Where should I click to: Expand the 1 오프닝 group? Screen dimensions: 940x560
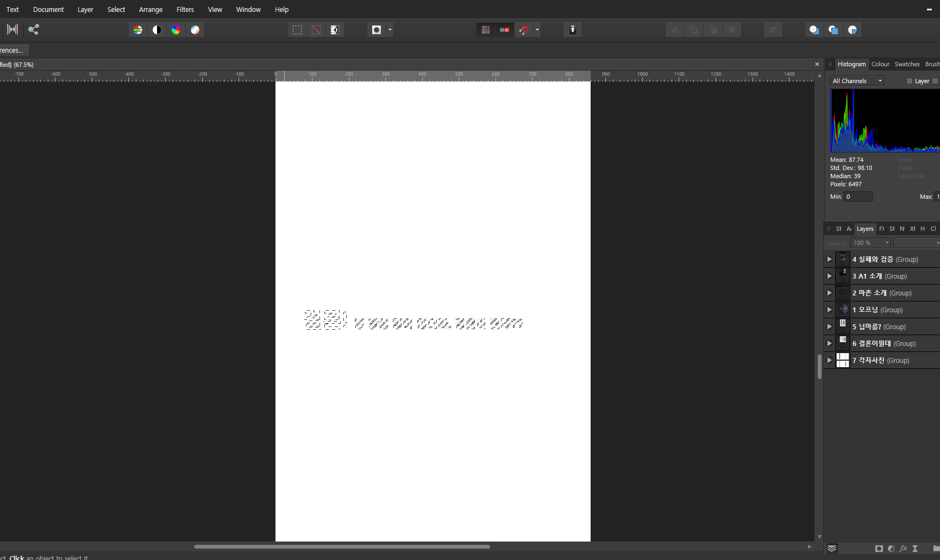pyautogui.click(x=829, y=310)
